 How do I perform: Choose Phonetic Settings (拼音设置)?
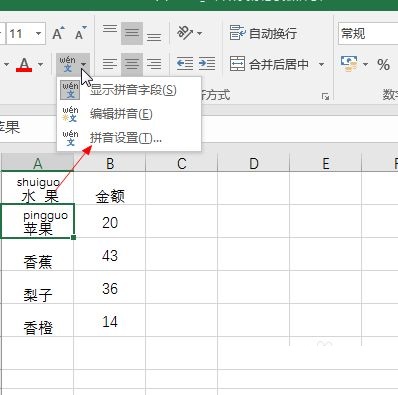129,138
